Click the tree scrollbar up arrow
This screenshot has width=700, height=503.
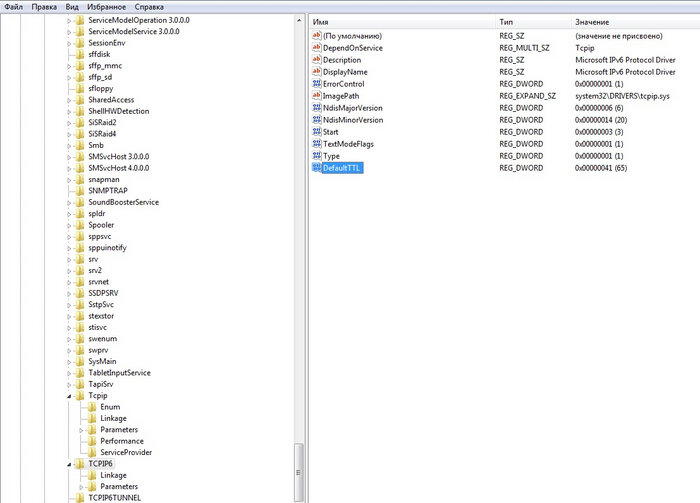(299, 21)
